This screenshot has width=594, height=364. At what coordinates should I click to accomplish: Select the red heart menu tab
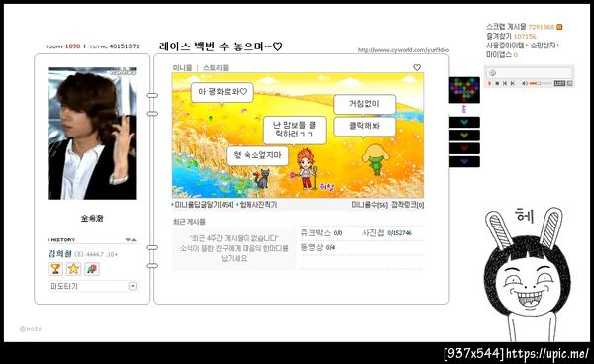point(464,148)
